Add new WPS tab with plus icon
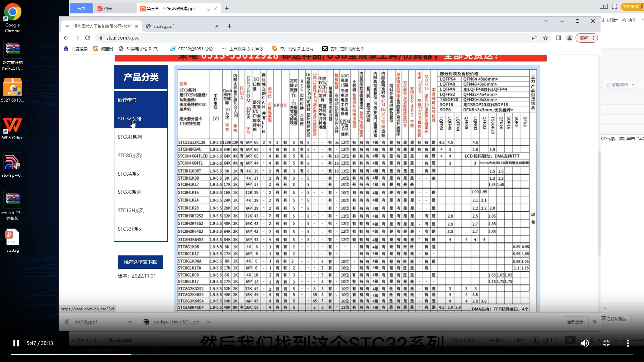 tap(227, 8)
